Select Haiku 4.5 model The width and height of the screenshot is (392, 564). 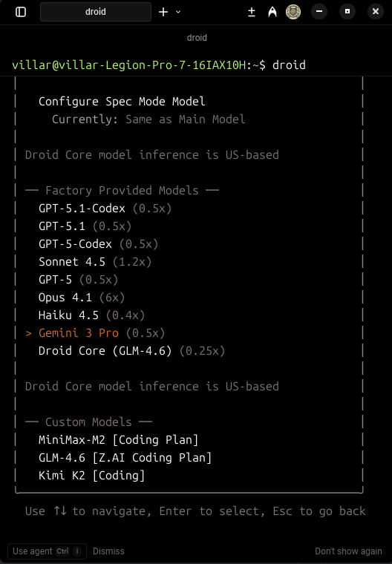(92, 315)
